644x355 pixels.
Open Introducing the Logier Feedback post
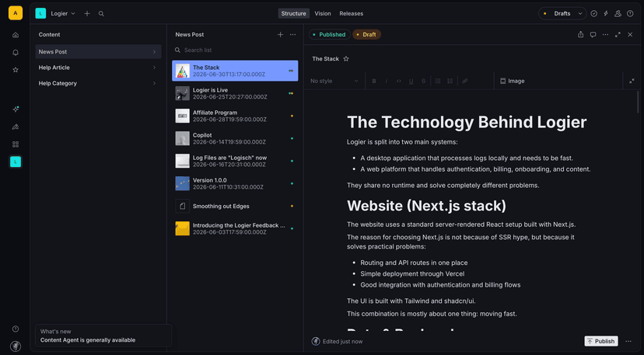[235, 228]
